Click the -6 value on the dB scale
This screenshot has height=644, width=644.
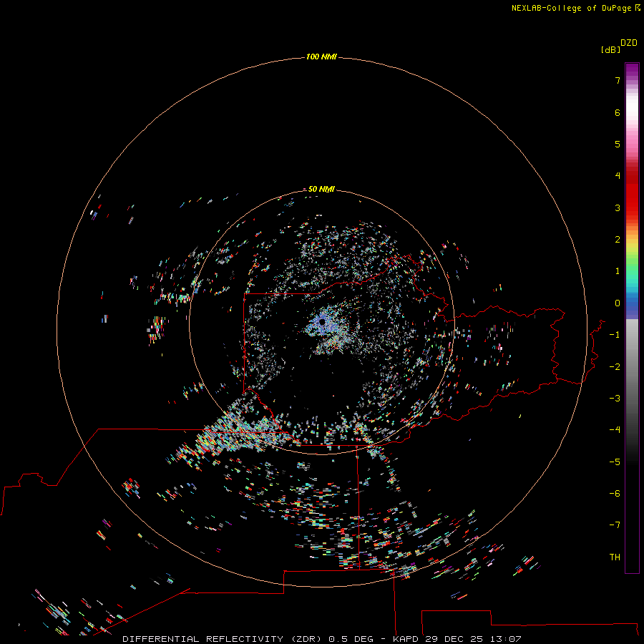[x=615, y=494]
